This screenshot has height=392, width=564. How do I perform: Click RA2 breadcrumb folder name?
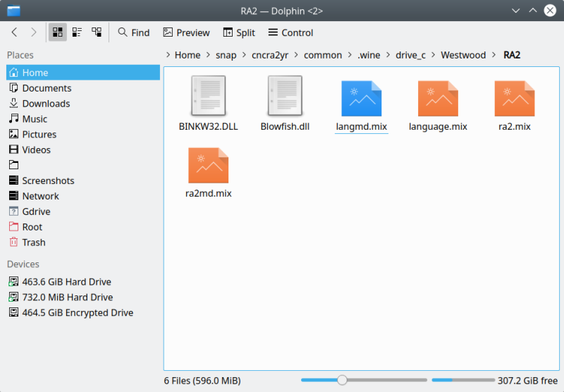tap(512, 55)
